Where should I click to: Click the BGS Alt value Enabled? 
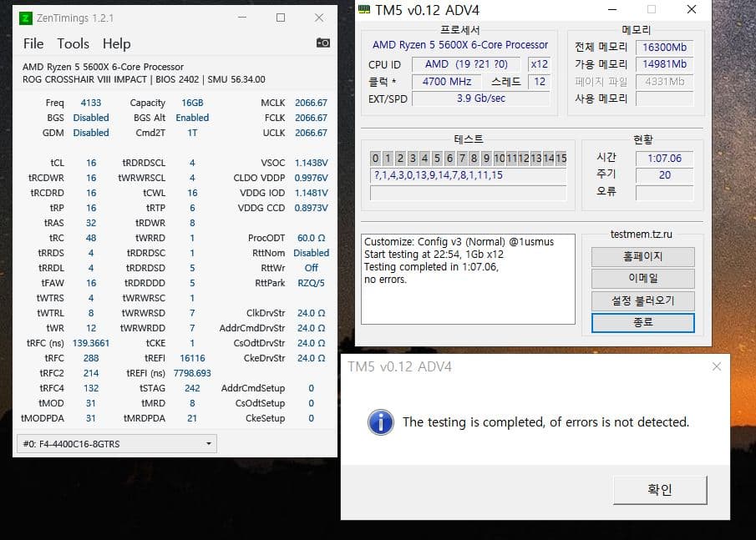coord(192,118)
